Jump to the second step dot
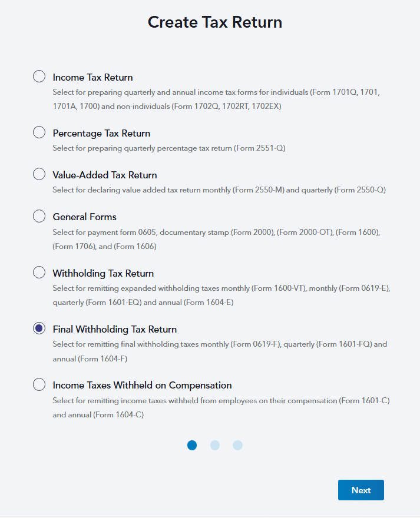 (215, 445)
